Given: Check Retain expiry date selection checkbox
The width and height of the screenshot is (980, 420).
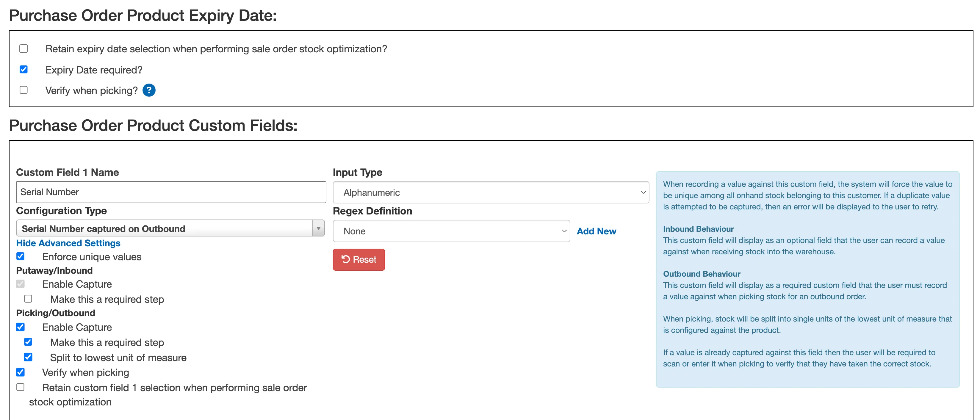Looking at the screenshot, I should click(24, 49).
